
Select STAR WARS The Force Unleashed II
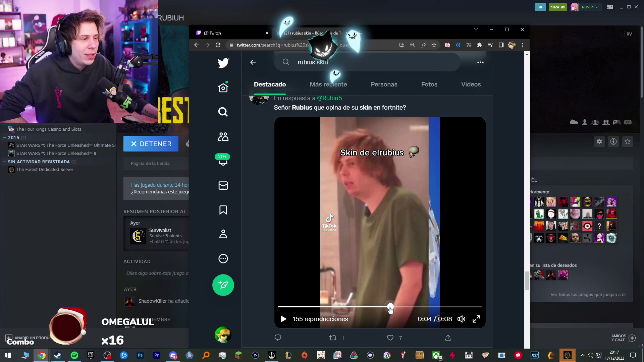[x=56, y=154]
